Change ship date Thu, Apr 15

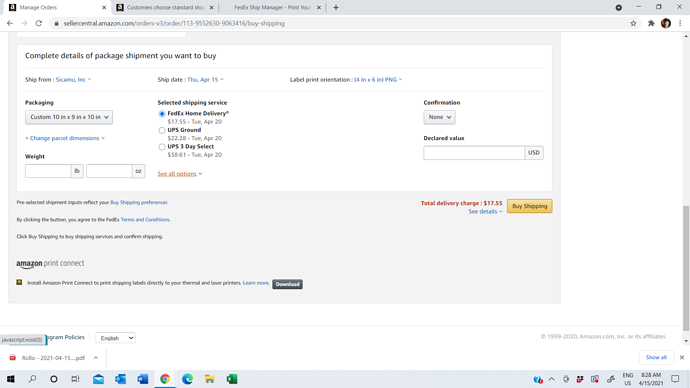coord(205,80)
